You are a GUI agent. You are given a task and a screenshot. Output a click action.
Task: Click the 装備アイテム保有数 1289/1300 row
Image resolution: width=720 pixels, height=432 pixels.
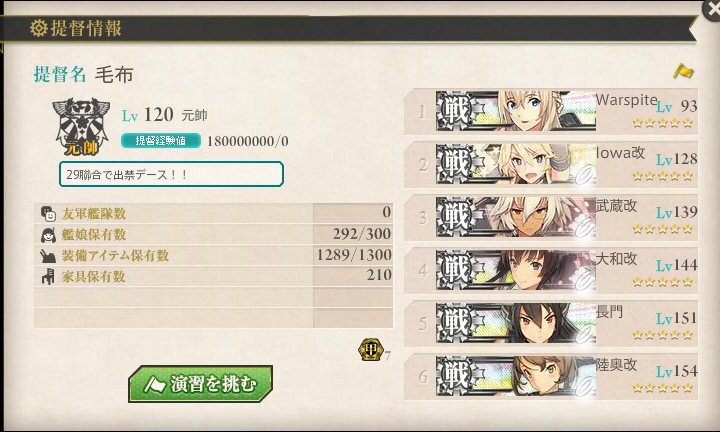click(214, 255)
